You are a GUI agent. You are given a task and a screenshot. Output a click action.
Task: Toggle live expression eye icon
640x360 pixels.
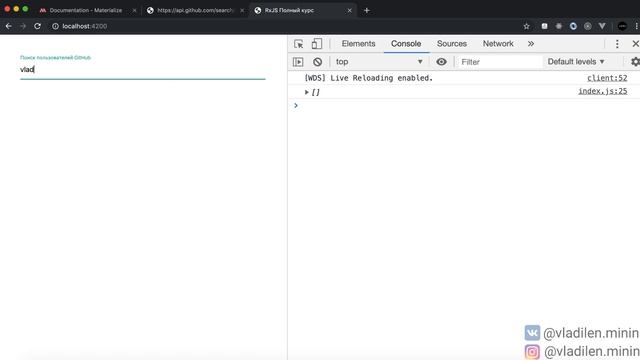[441, 62]
